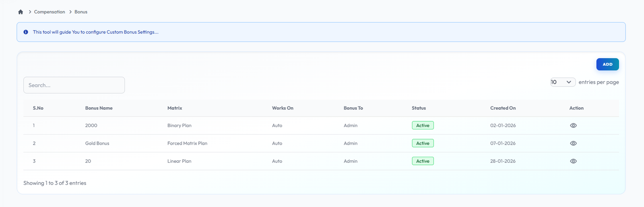Sort by the S.No column header
The width and height of the screenshot is (644, 207).
click(x=38, y=108)
